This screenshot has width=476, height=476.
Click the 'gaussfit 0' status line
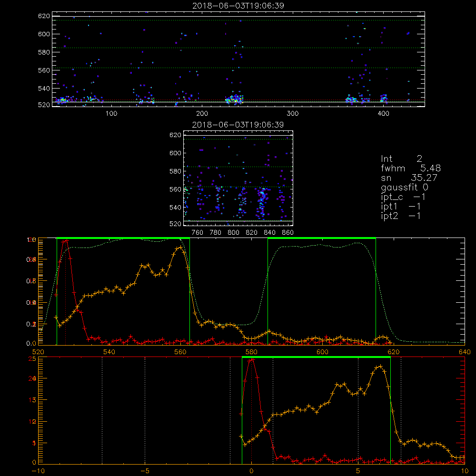[404, 187]
